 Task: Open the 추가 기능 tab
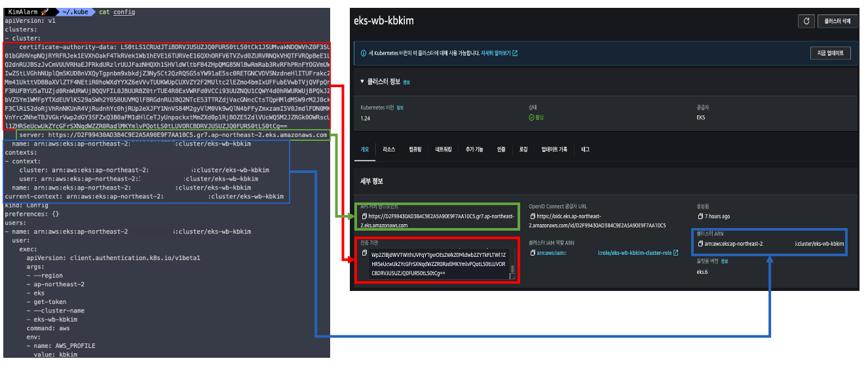474,149
